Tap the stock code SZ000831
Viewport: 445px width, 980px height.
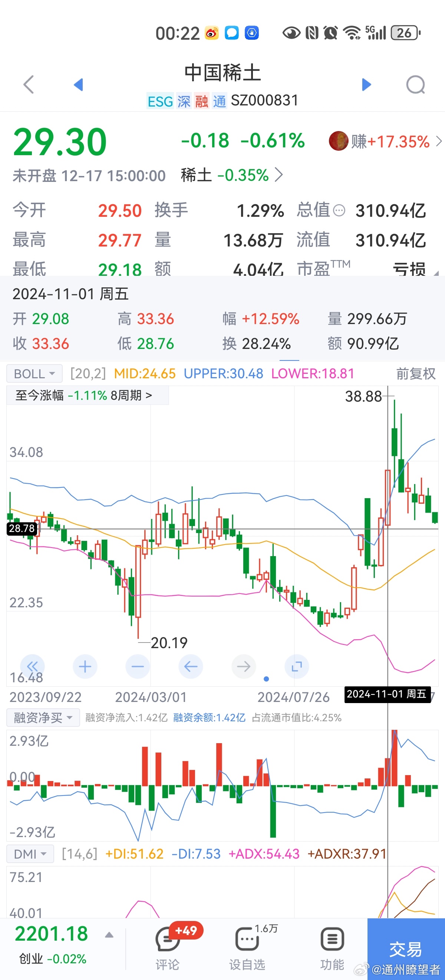pyautogui.click(x=264, y=101)
